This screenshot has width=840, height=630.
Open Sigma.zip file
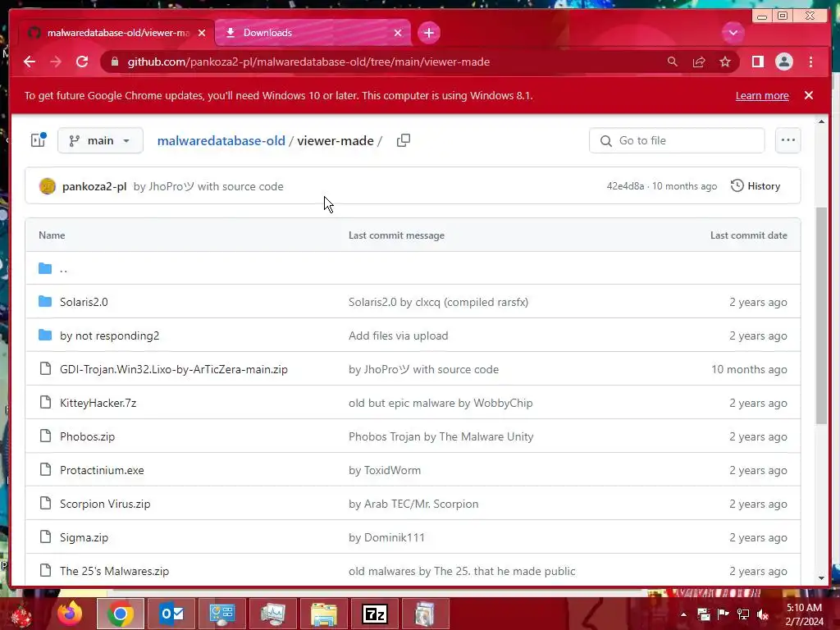coord(84,537)
